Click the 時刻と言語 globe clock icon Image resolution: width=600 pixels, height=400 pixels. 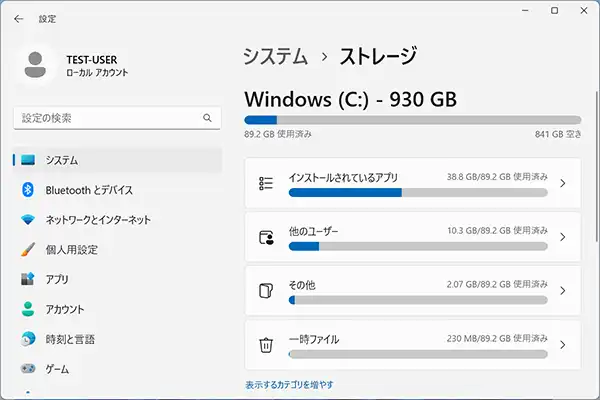pos(28,340)
